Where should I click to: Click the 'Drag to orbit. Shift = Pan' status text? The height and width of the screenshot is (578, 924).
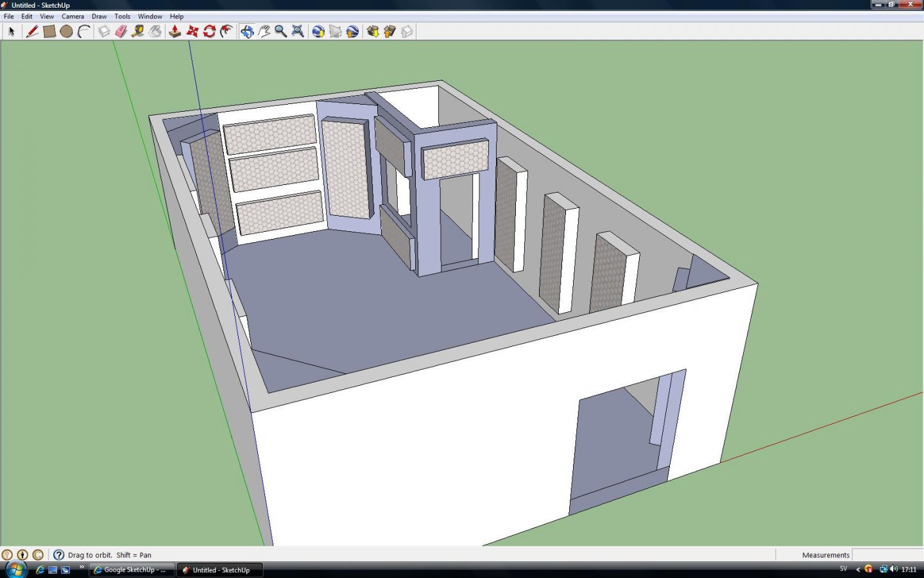(x=110, y=555)
